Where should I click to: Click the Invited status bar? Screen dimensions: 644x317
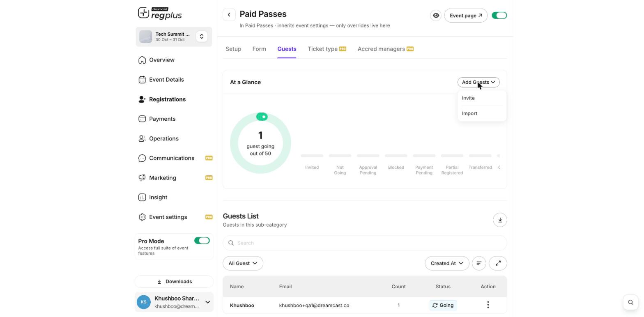tap(312, 156)
